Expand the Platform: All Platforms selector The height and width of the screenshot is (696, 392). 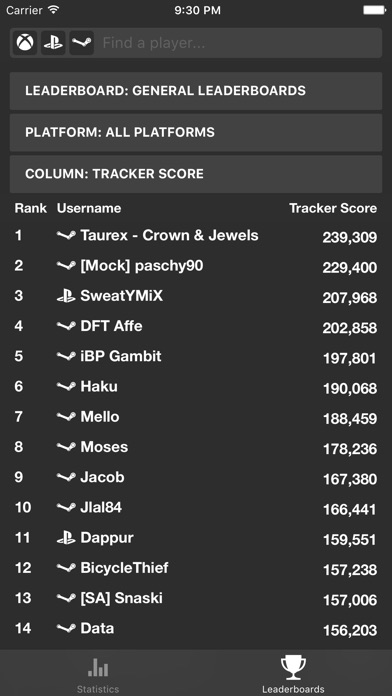[196, 133]
